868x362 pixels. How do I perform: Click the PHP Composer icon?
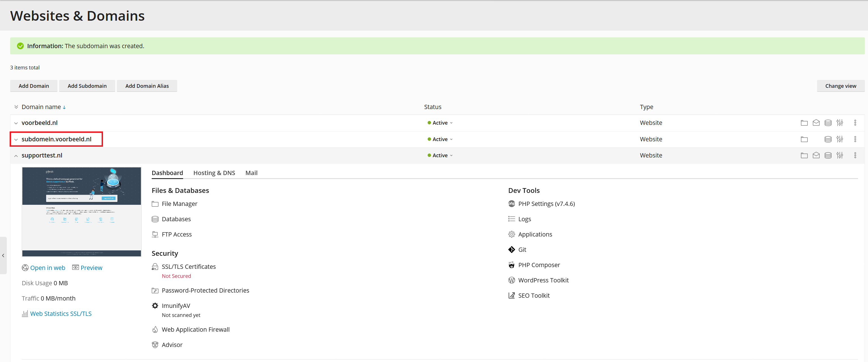[511, 265]
